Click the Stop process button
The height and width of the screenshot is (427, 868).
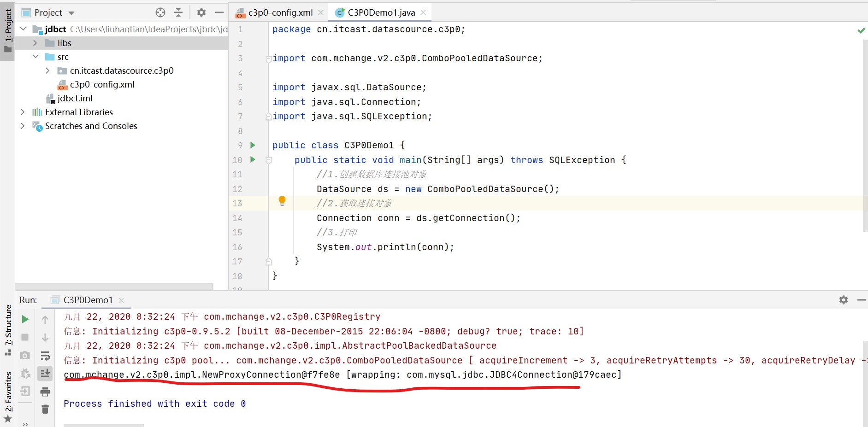tap(25, 337)
